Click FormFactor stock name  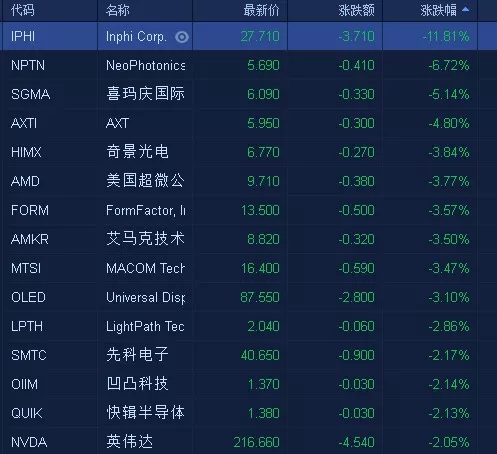coord(145,211)
